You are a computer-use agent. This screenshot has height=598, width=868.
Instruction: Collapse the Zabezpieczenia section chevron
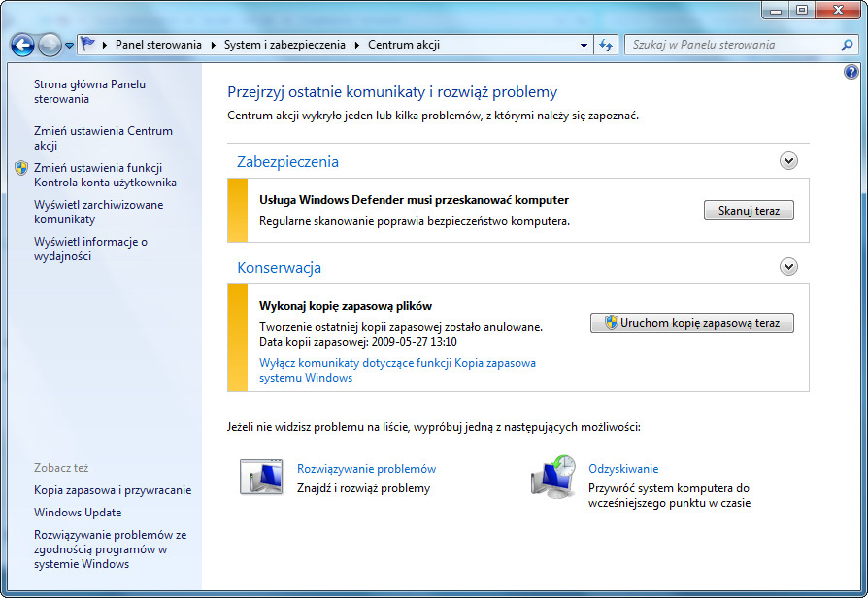(x=788, y=161)
